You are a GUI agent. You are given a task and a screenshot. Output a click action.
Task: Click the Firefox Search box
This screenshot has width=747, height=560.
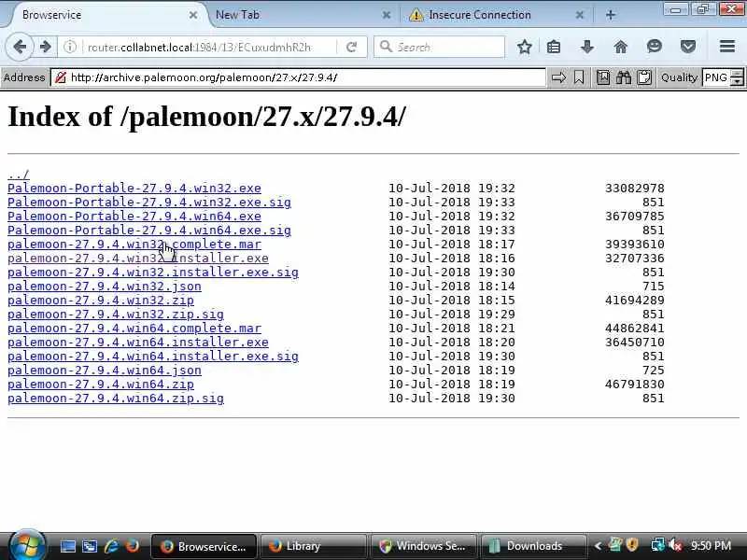pyautogui.click(x=439, y=47)
